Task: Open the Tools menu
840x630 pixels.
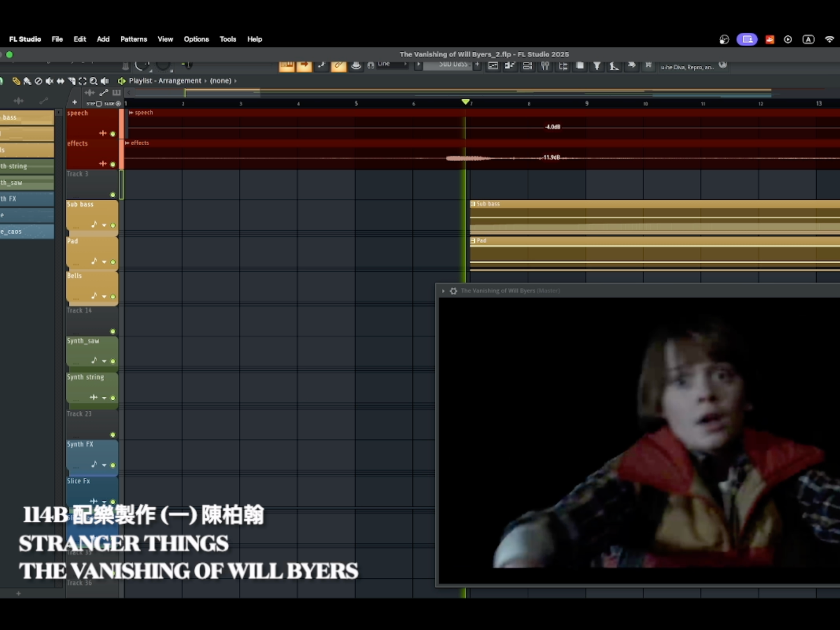Action: pos(228,39)
